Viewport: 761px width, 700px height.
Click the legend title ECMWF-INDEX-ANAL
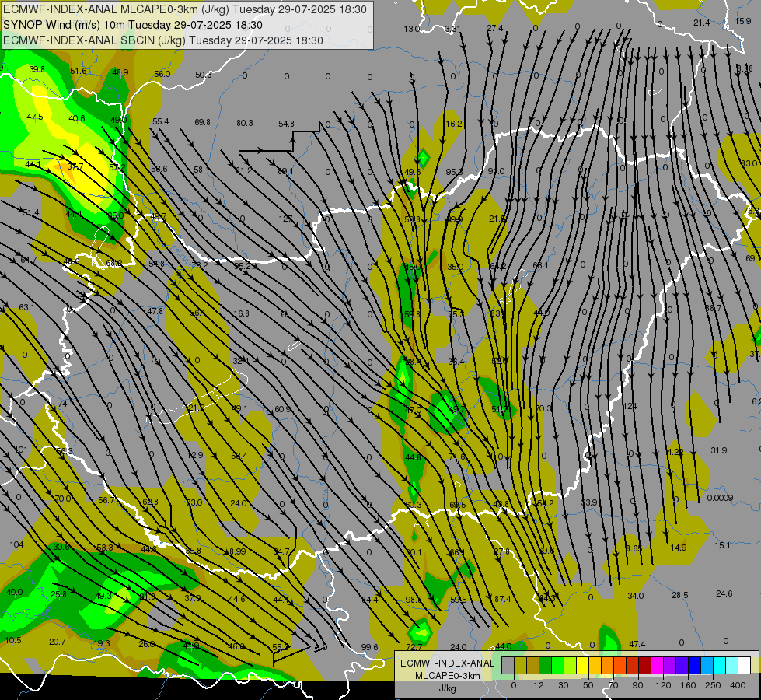(447, 663)
